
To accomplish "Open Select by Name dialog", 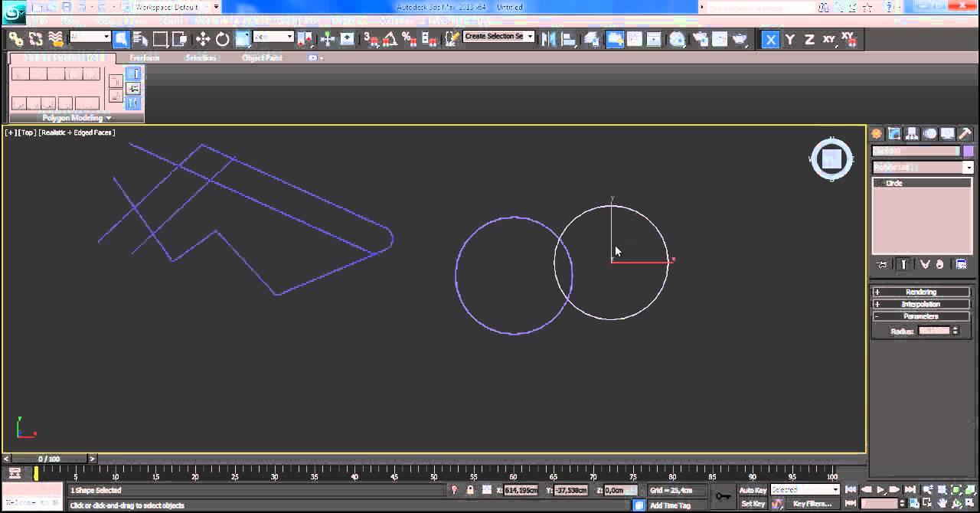I will pyautogui.click(x=141, y=39).
